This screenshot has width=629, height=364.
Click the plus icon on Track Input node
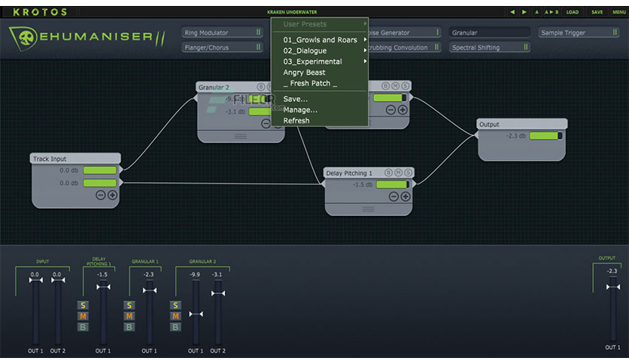coord(113,196)
